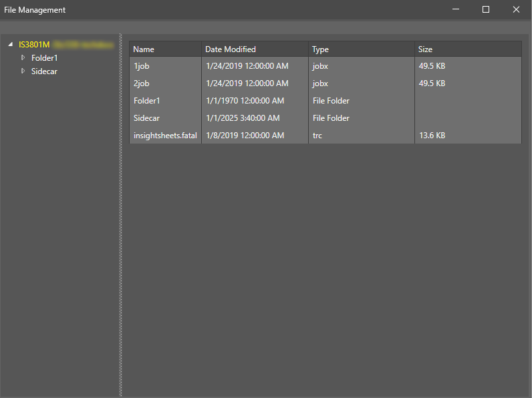The height and width of the screenshot is (398, 532).
Task: Collapse the IS3801M root tree node
Action: 11,45
